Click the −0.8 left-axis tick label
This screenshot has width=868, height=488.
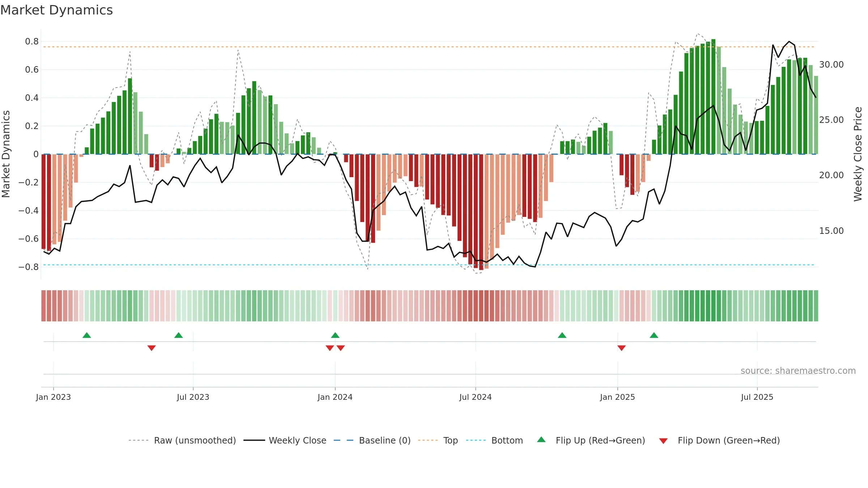tap(29, 267)
